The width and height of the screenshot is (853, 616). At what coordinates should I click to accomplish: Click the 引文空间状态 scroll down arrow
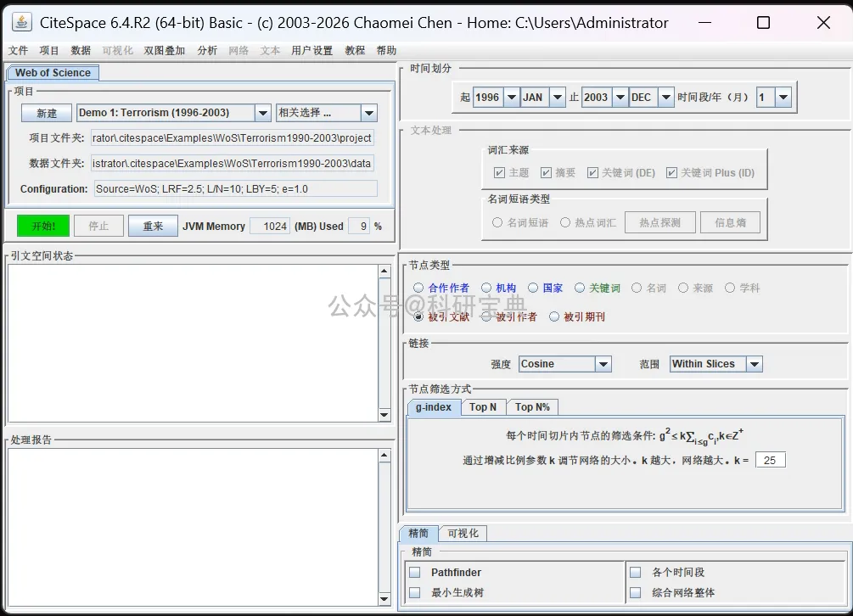point(384,415)
